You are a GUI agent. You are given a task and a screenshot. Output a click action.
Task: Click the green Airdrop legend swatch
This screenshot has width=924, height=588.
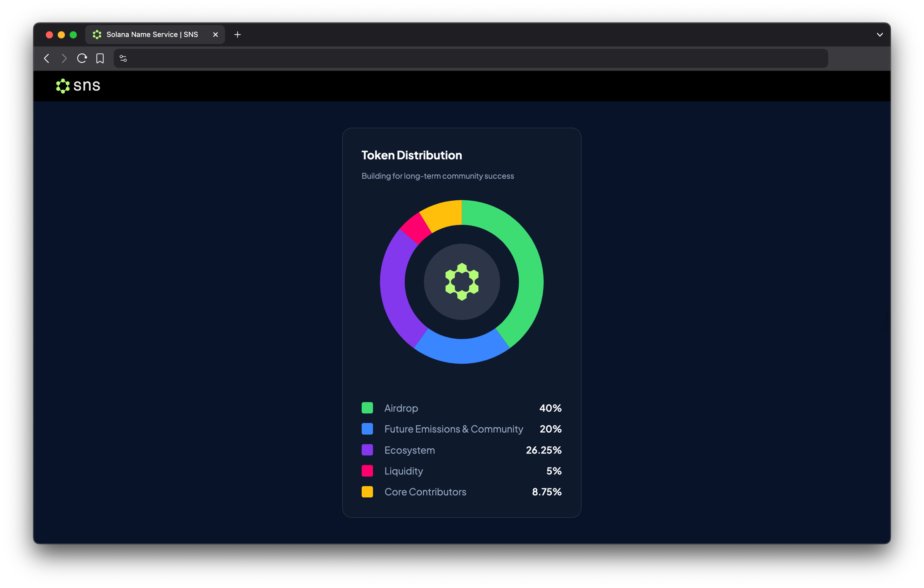click(x=367, y=408)
